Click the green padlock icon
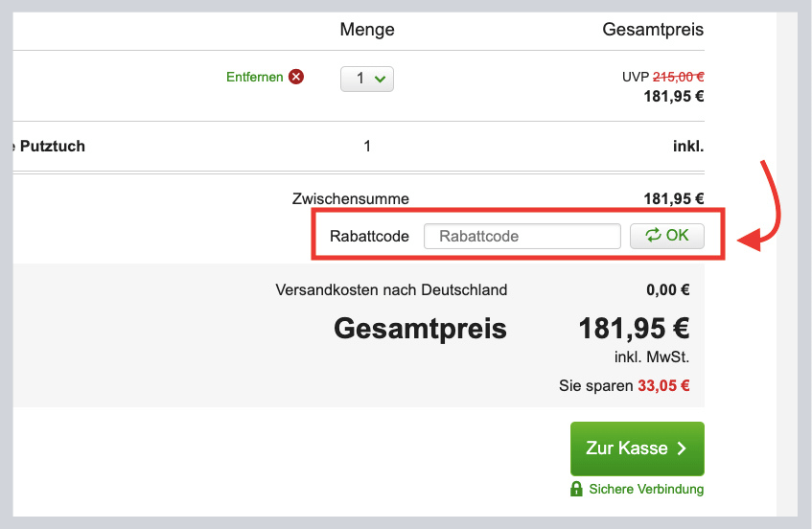Image resolution: width=812 pixels, height=529 pixels. click(576, 490)
